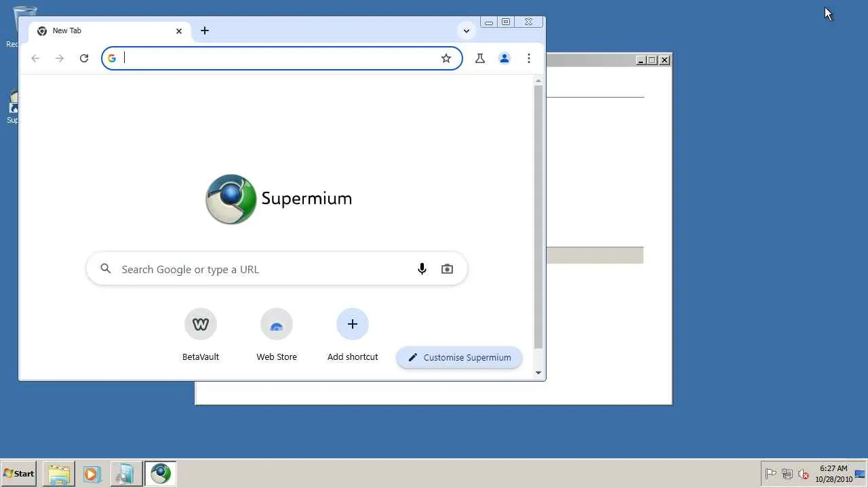Screen dimensions: 868x488
Task: Click the network tray icon
Action: tap(787, 474)
